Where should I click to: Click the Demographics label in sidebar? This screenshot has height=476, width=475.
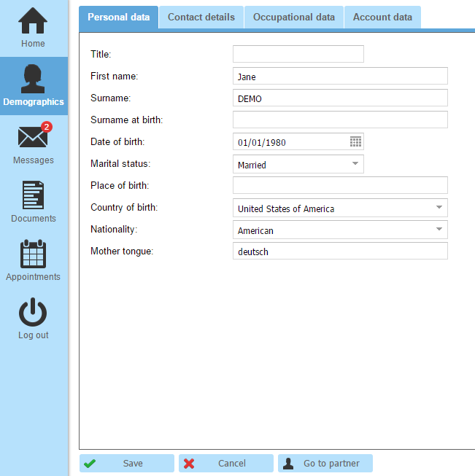pyautogui.click(x=34, y=102)
